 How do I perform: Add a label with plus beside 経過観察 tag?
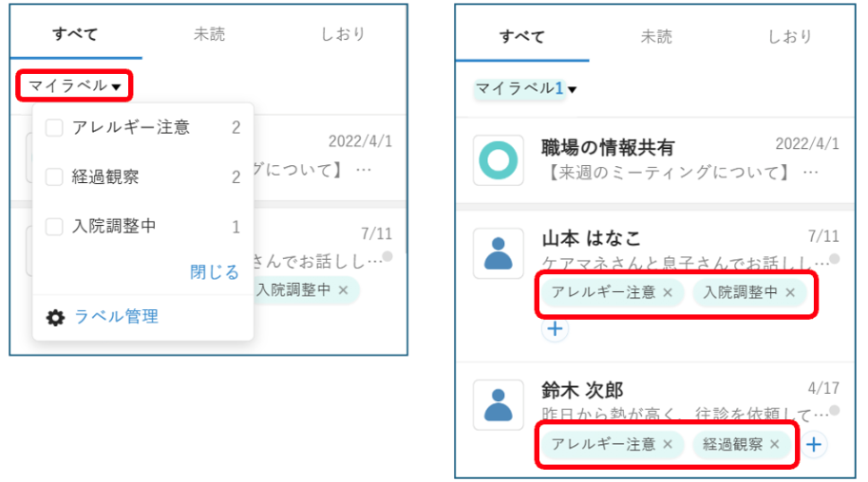coord(815,444)
